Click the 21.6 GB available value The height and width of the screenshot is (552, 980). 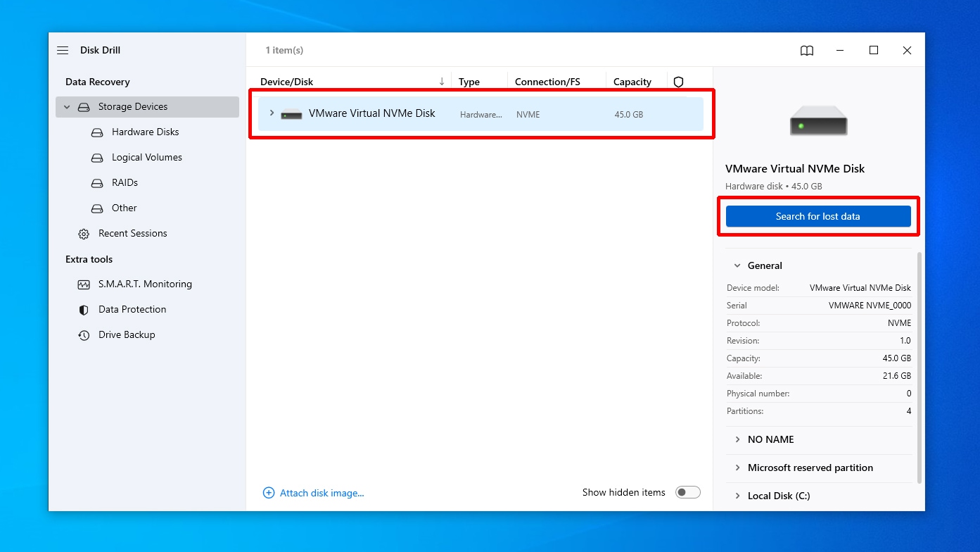(896, 376)
